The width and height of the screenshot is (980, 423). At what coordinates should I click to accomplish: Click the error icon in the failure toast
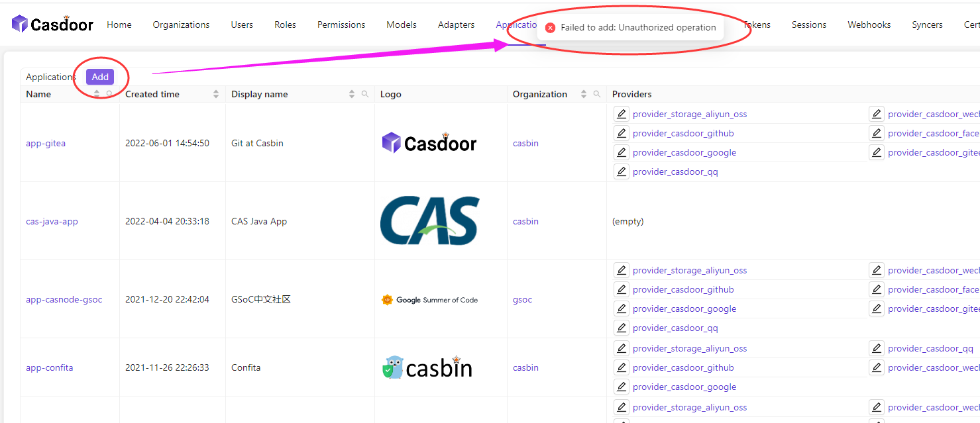tap(551, 27)
